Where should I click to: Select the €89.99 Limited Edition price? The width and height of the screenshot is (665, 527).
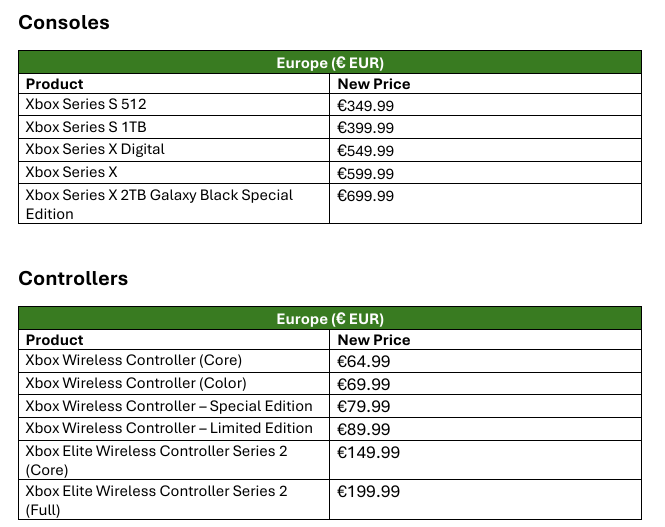363,429
